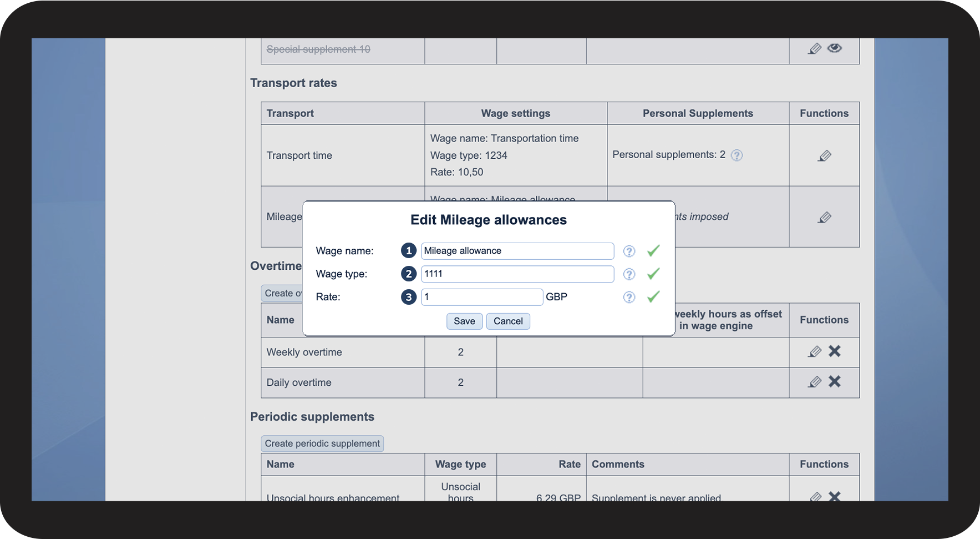
Task: Open help icon beside Wage name field
Action: pos(629,251)
